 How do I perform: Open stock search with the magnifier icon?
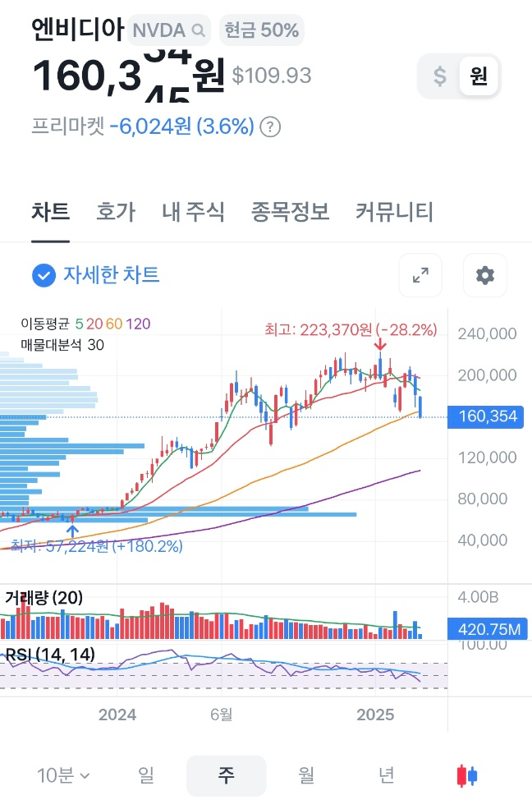pyautogui.click(x=197, y=30)
